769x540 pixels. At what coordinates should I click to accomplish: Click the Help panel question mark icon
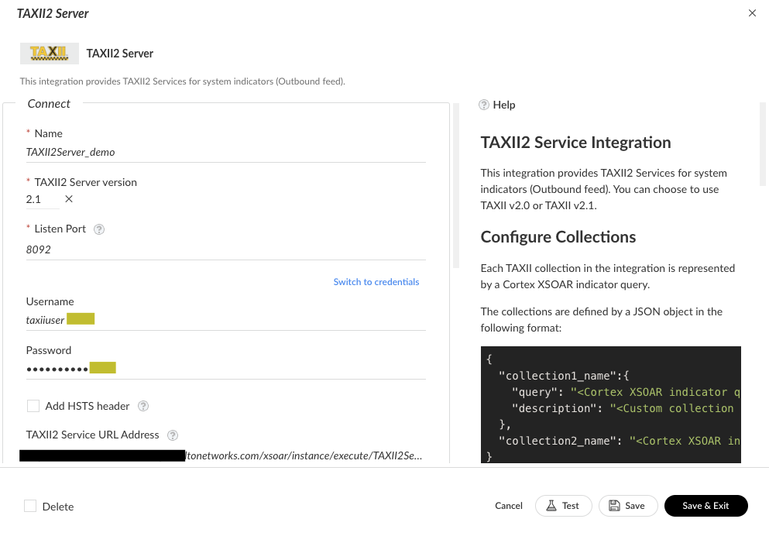pyautogui.click(x=484, y=105)
